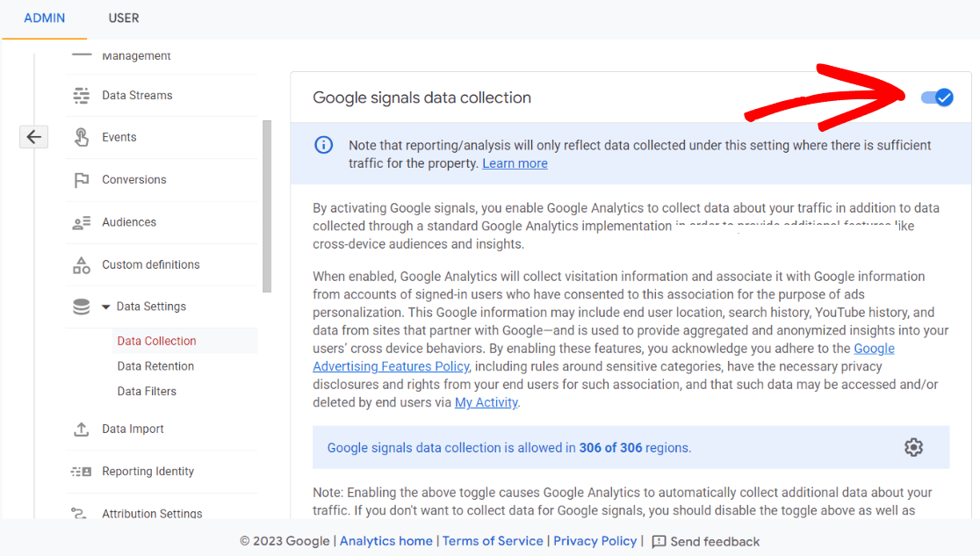Viewport: 980px width, 556px height.
Task: Open Data Import using the upload icon
Action: coord(81,429)
